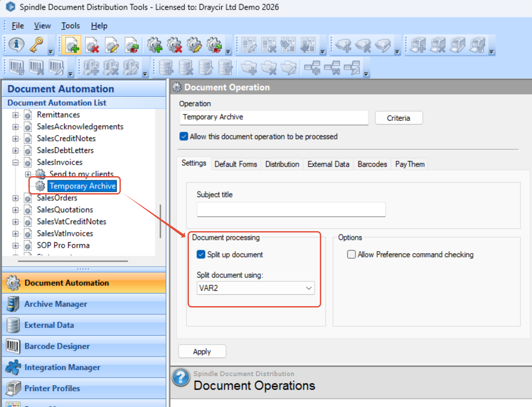Open the Archive Manager panel

pos(84,304)
